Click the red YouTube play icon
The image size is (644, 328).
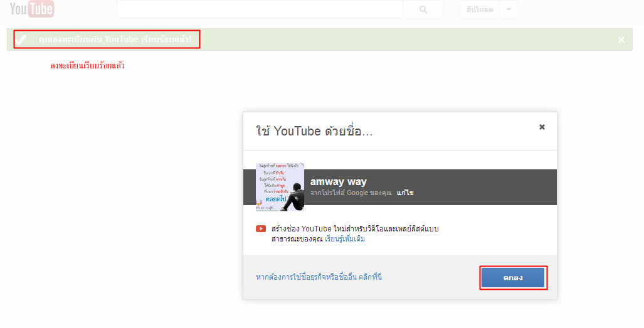click(x=261, y=229)
